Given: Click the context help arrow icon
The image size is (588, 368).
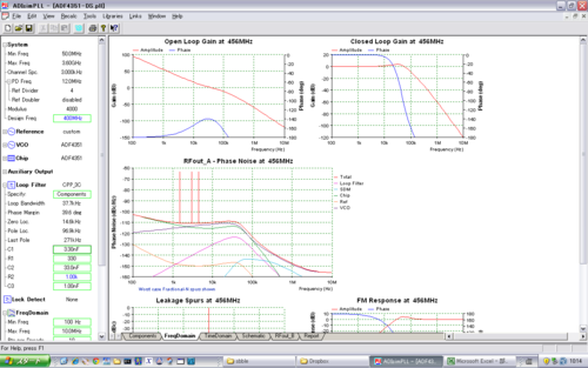Looking at the screenshot, I should (114, 28).
